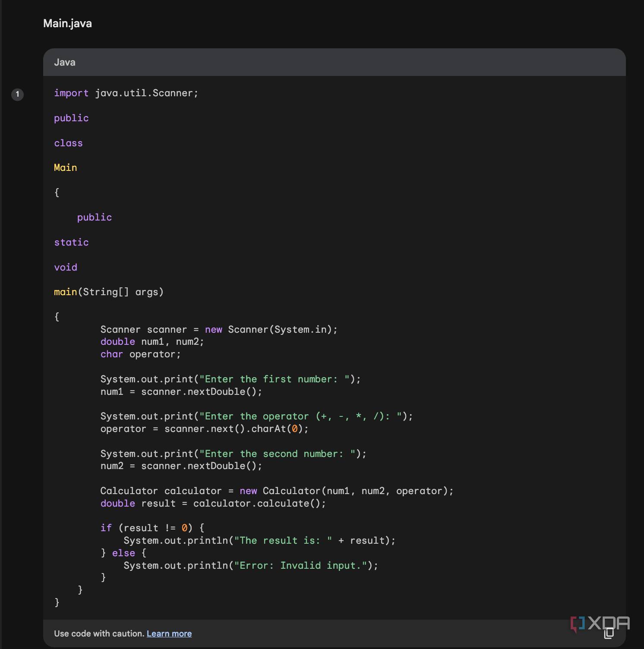
Task: Click the Scanner scanner = new Scanner line
Action: [x=219, y=330]
